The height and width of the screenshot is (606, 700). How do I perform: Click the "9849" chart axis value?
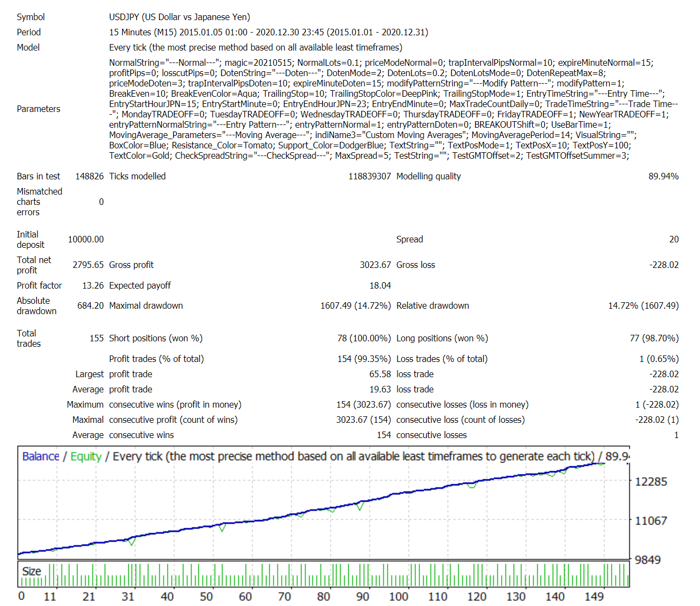point(648,560)
